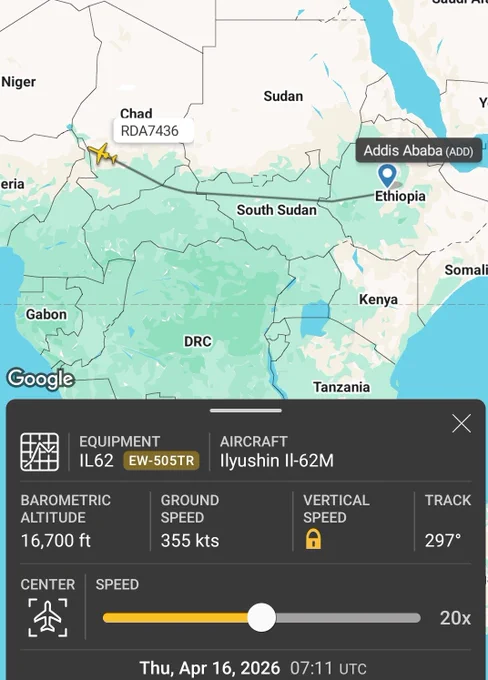
Task: Click the 355 kts ground speed value
Action: tap(190, 541)
